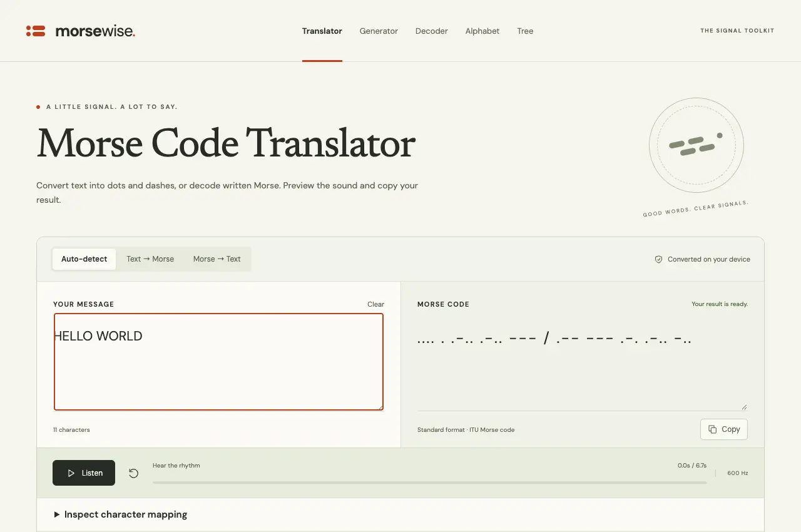Click the 0.0s / 6.7s time readout
This screenshot has height=532, width=801.
click(x=692, y=466)
